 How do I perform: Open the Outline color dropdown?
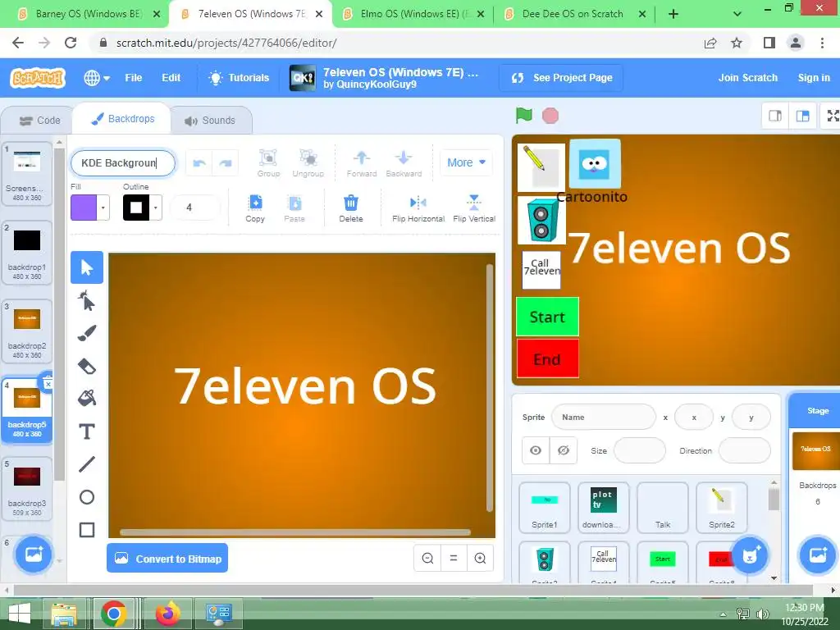tap(155, 208)
